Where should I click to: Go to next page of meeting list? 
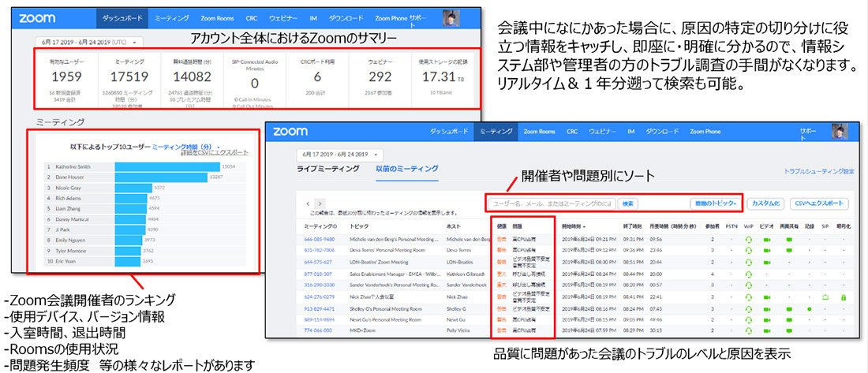tap(320, 203)
